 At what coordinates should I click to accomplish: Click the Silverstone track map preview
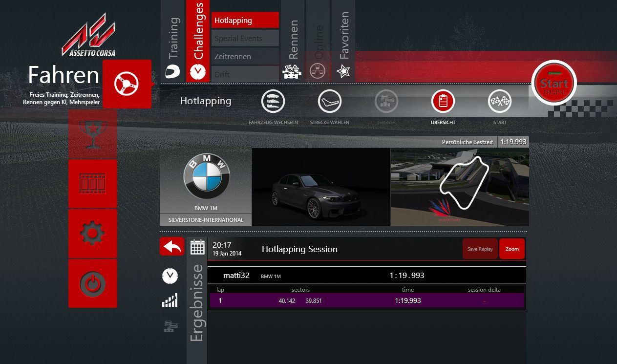coord(460,187)
